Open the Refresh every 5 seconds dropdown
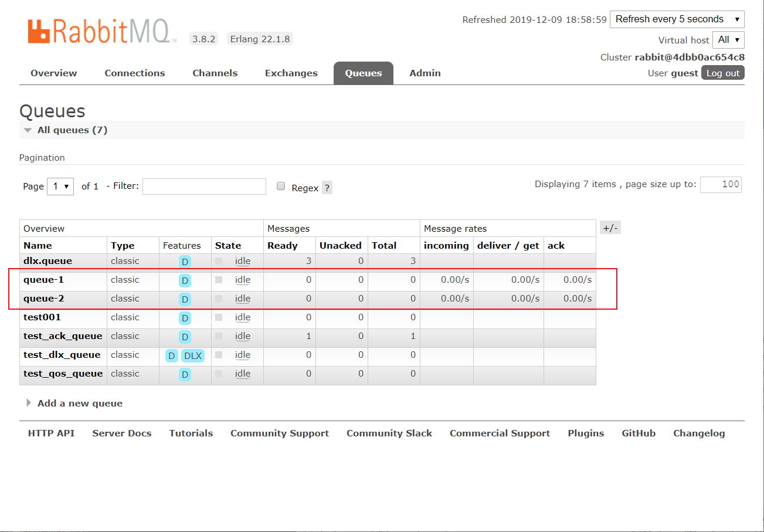This screenshot has height=532, width=764. click(x=677, y=19)
